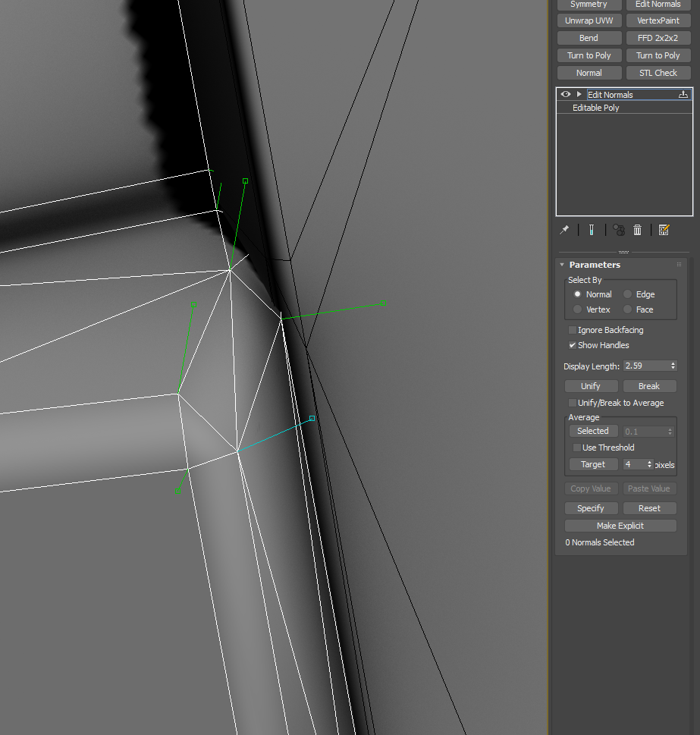Click the Pin Stack icon

[x=564, y=230]
